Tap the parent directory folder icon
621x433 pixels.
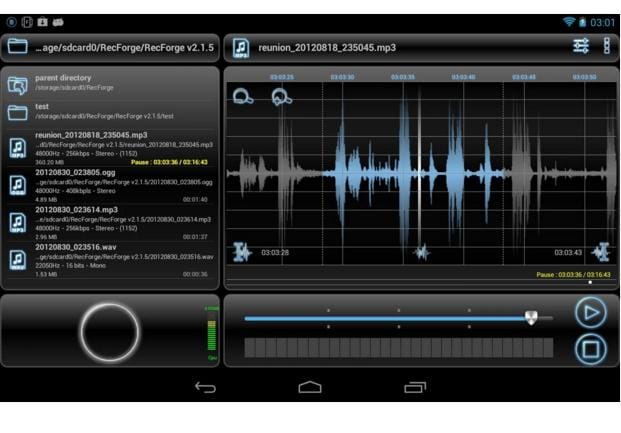[17, 85]
